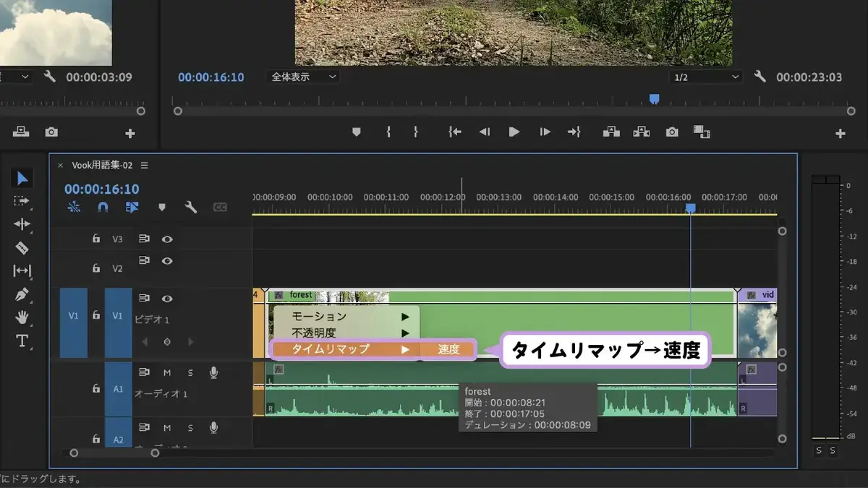Select the Razor tool in the toolbar

[x=22, y=248]
